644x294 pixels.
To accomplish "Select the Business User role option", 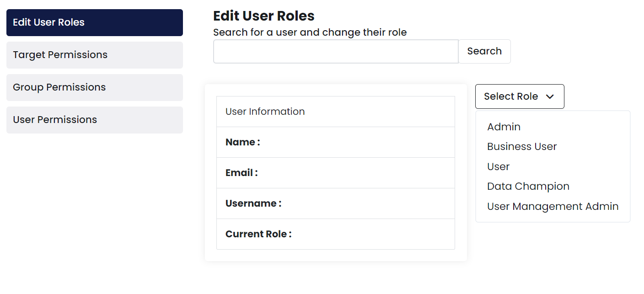I will pyautogui.click(x=521, y=147).
